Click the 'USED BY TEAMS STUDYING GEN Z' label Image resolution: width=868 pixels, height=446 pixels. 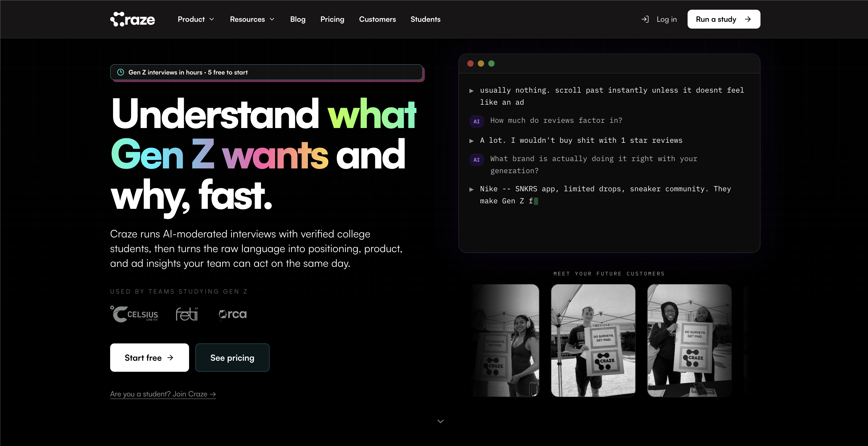(x=179, y=291)
